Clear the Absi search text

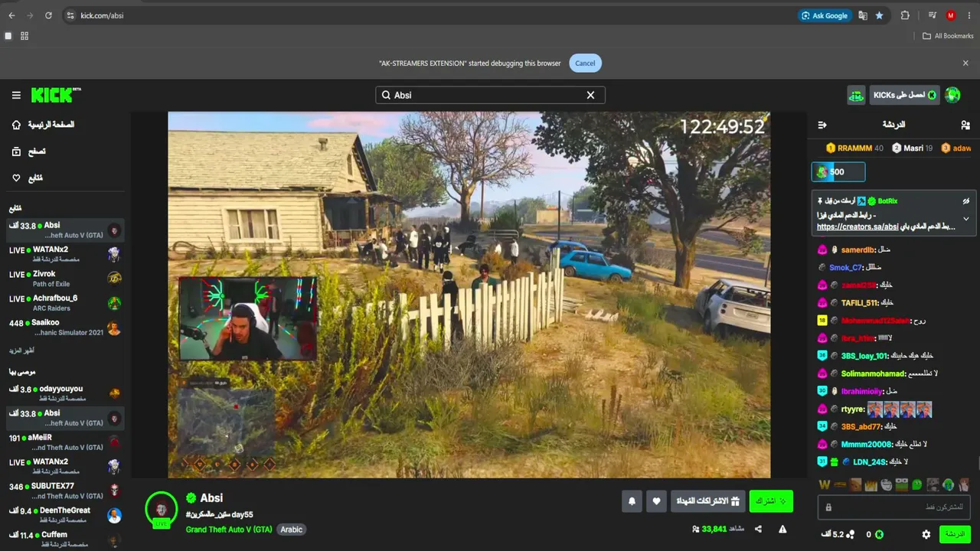point(590,95)
